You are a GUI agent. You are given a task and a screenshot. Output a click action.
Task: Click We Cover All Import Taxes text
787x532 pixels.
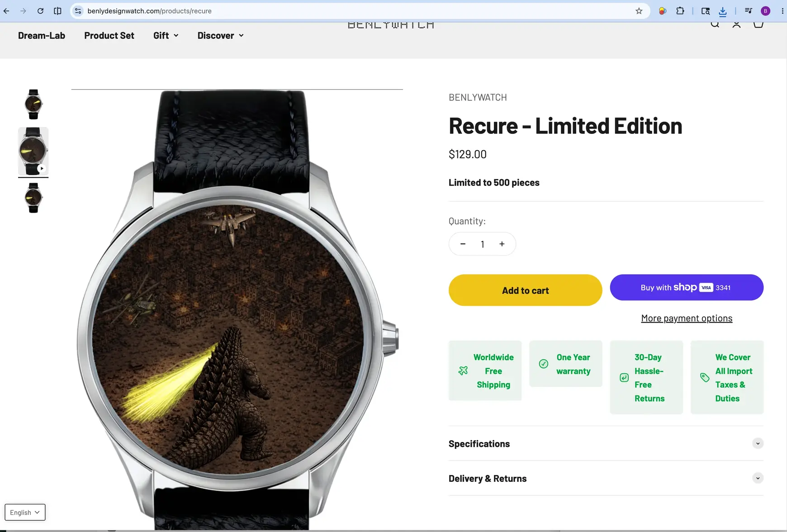(734, 378)
